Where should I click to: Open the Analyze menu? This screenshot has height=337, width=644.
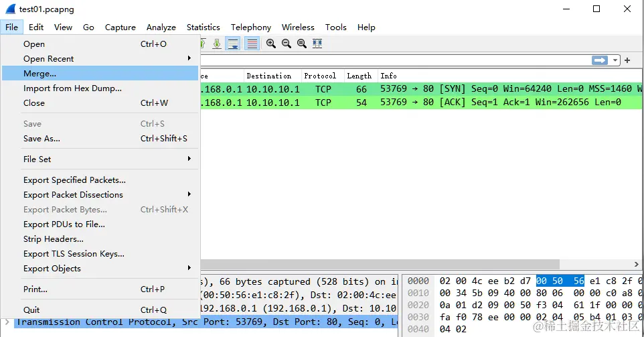(161, 27)
